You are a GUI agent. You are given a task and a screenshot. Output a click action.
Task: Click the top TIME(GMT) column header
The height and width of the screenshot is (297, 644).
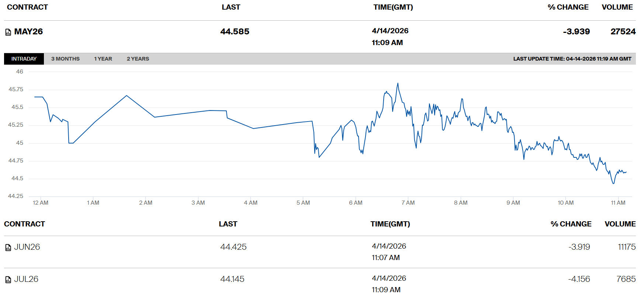click(393, 7)
